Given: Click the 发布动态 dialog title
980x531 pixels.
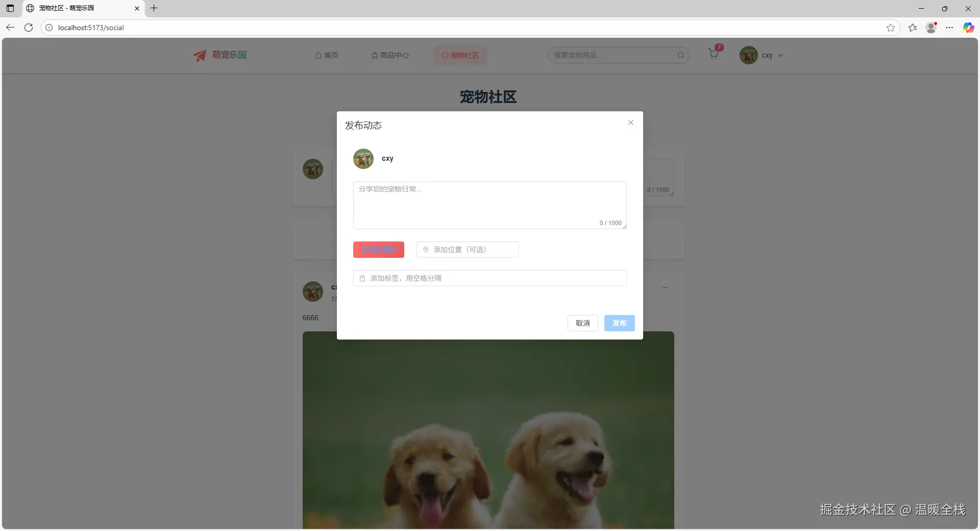Looking at the screenshot, I should [363, 126].
